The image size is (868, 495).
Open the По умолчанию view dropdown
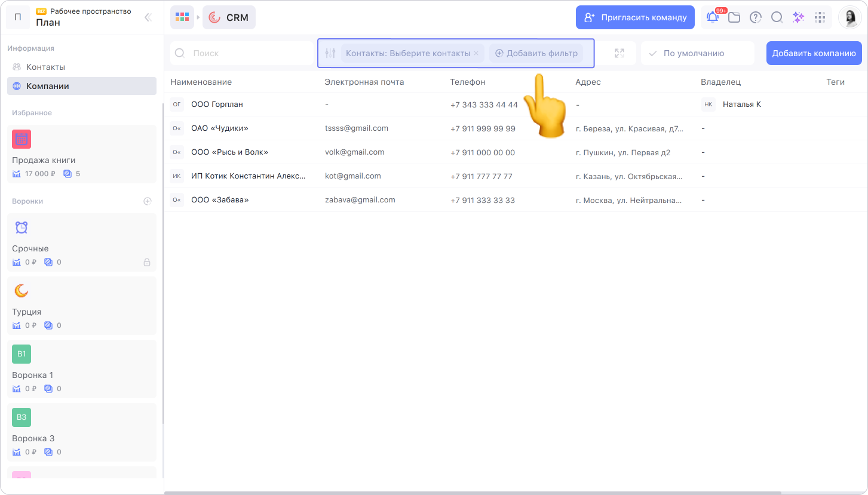coord(697,53)
